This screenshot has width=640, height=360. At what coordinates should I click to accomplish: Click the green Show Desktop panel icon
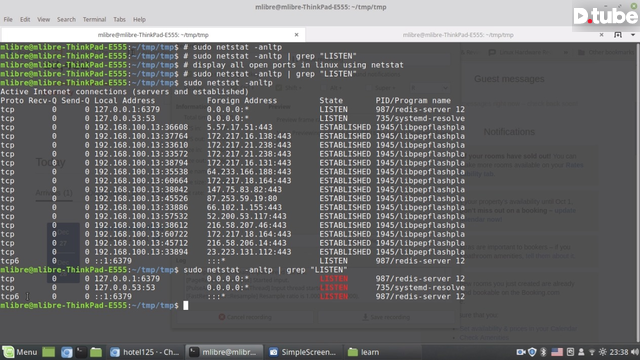[49, 352]
